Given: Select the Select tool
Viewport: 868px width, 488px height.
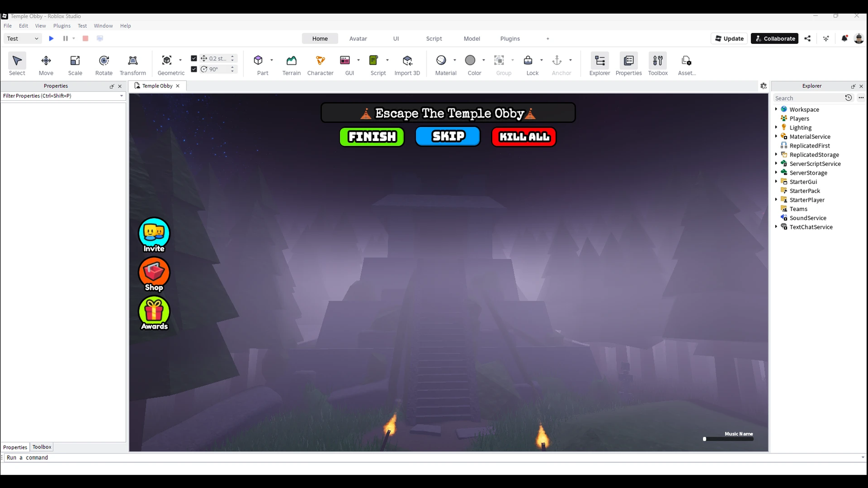Looking at the screenshot, I should coord(17,64).
